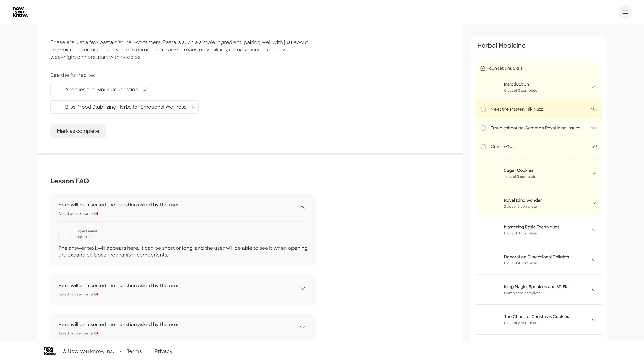The width and height of the screenshot is (644, 362).
Task: Click the Mark as complete button
Action: tap(78, 131)
